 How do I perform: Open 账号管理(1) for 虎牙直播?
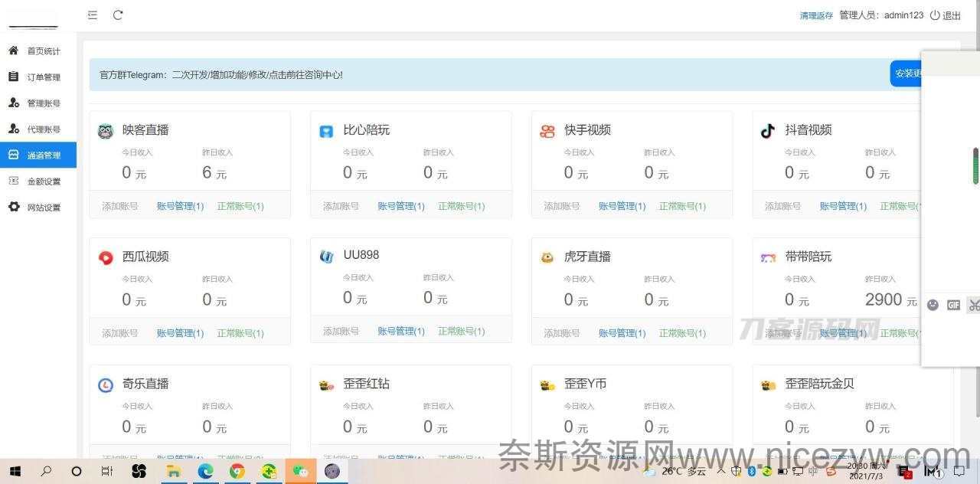pos(622,333)
